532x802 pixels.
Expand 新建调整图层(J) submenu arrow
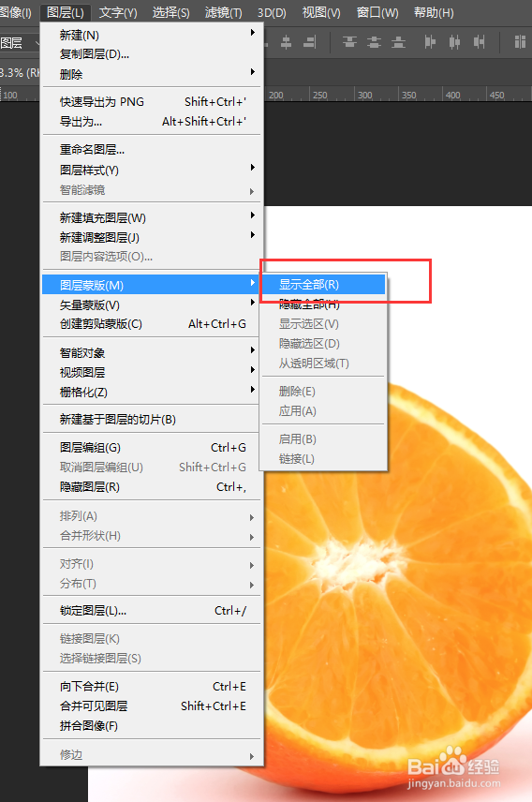click(x=252, y=235)
